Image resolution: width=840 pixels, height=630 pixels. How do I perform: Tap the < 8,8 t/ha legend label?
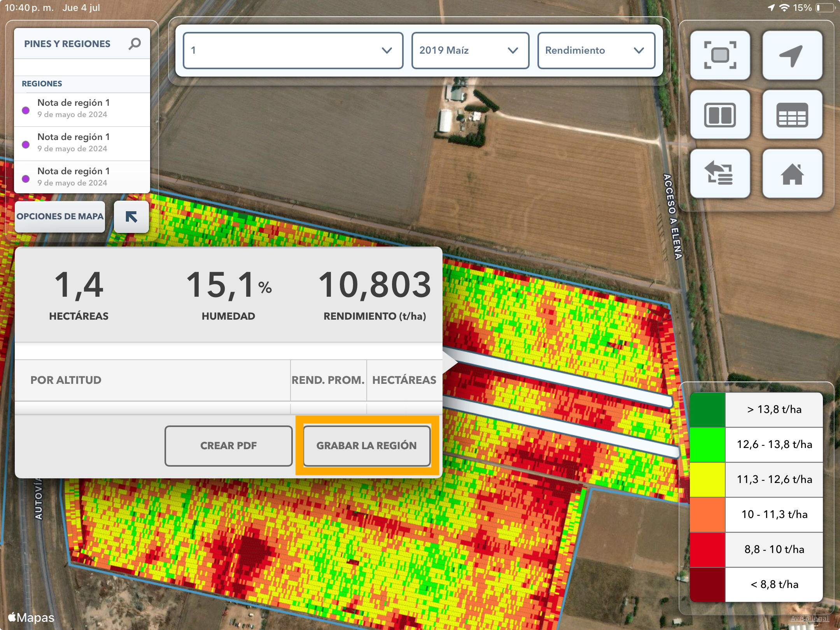(774, 584)
